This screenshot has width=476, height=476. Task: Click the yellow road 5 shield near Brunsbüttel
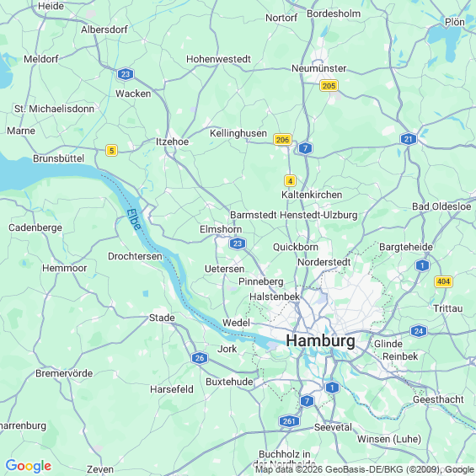coord(111,150)
